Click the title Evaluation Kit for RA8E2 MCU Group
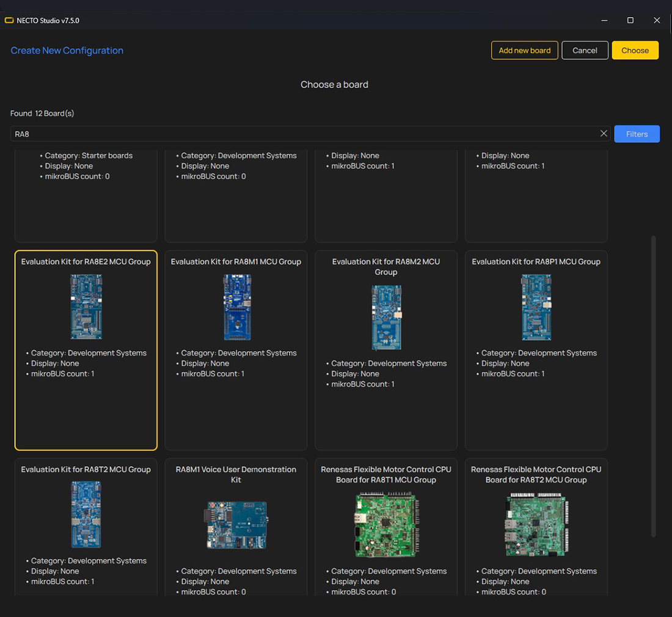This screenshot has width=672, height=617. (86, 262)
